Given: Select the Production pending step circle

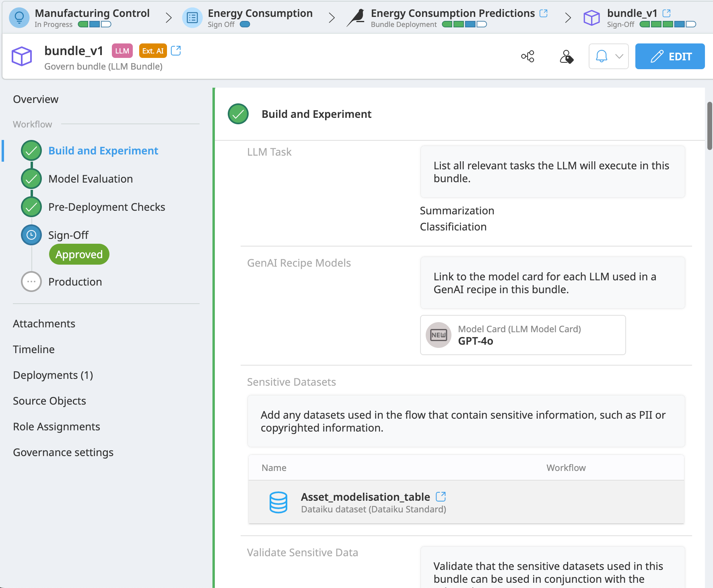Looking at the screenshot, I should point(31,282).
